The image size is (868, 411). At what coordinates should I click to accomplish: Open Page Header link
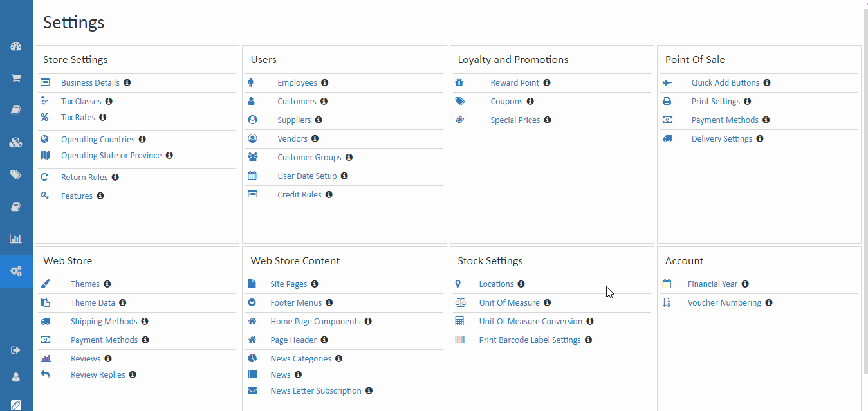293,340
